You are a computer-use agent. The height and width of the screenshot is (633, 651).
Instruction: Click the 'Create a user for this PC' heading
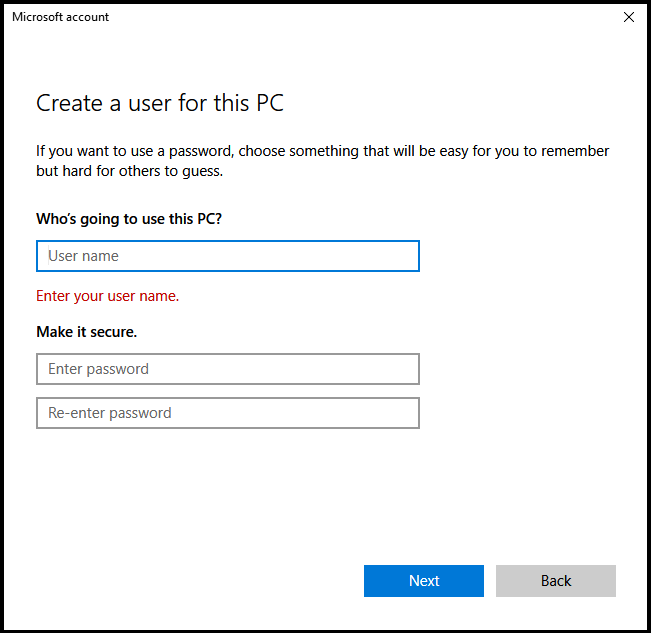pyautogui.click(x=160, y=103)
